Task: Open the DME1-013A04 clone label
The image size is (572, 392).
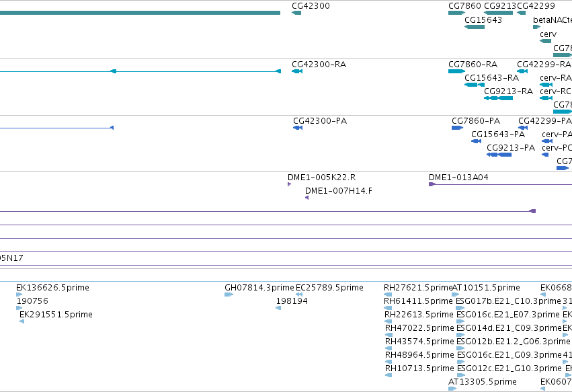Action: 458,178
